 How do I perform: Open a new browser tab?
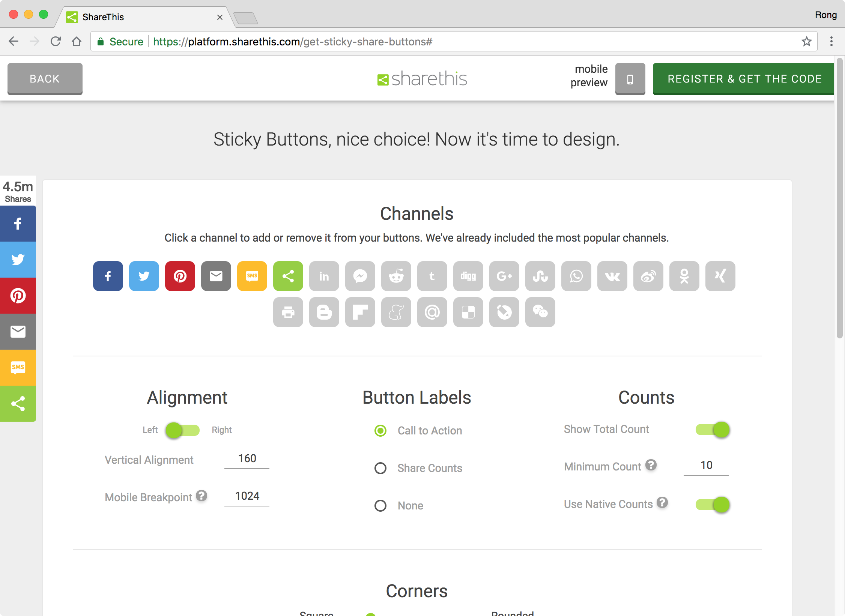(245, 18)
